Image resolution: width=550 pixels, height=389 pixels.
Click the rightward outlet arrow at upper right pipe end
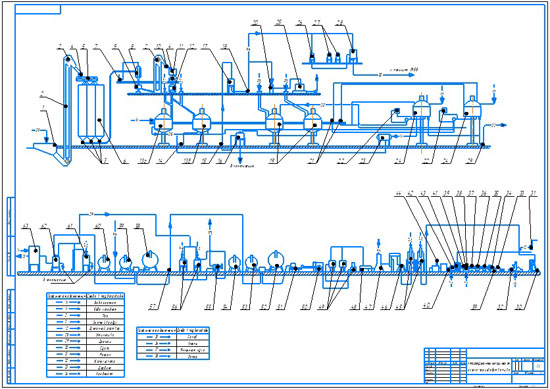pos(502,125)
